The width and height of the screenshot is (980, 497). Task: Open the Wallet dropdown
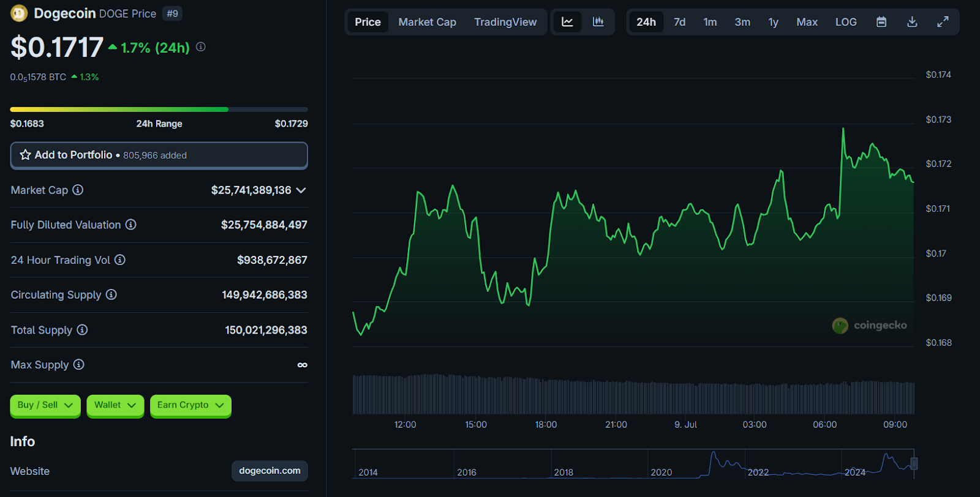pos(115,405)
